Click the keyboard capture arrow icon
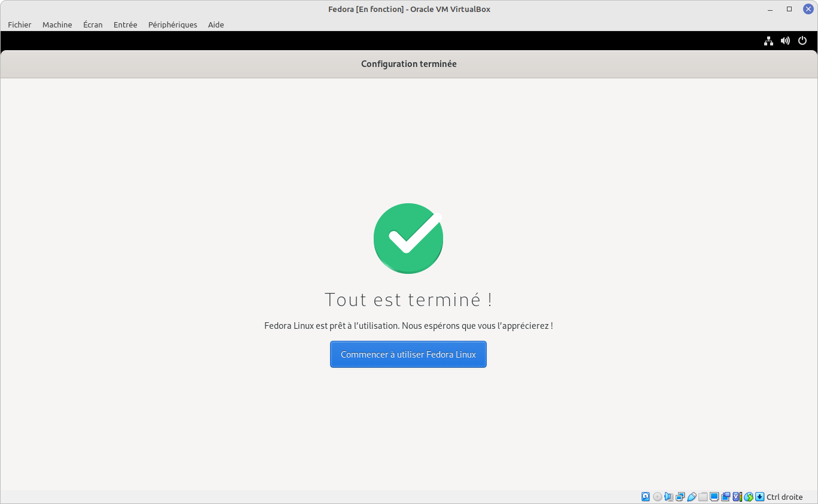 tap(759, 497)
